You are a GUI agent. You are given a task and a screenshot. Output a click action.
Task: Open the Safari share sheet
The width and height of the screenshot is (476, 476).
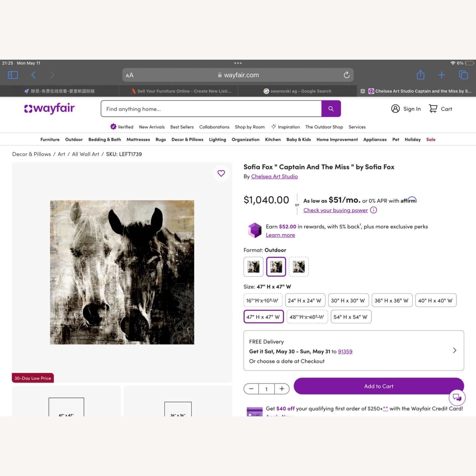[x=420, y=75]
